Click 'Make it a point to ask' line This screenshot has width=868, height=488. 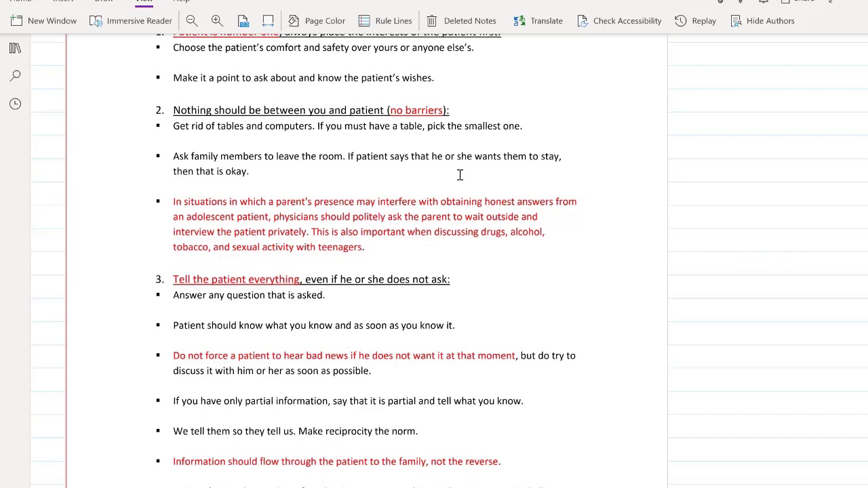pyautogui.click(x=303, y=78)
